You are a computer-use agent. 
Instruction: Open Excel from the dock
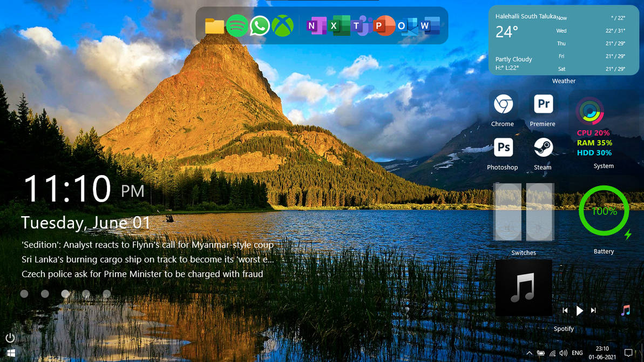(339, 26)
